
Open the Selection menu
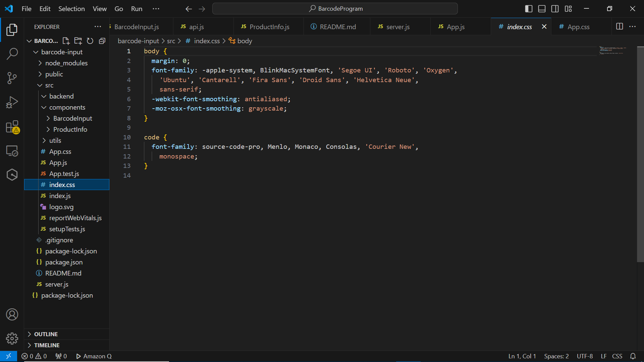[71, 9]
